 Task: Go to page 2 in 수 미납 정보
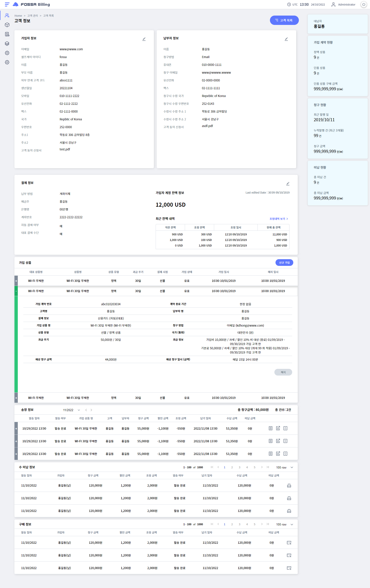(232, 467)
